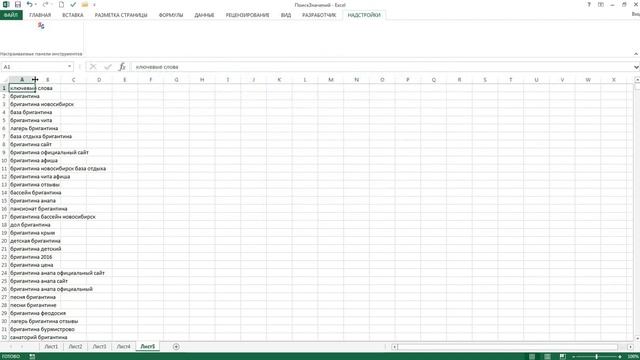Open Excel Help question mark icon
Image resolution: width=640 pixels, height=360 pixels.
point(589,4)
